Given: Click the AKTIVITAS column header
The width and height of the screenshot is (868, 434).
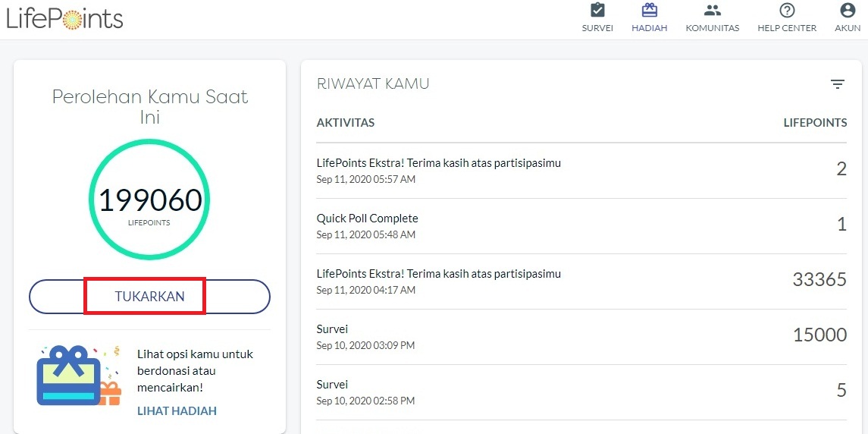Looking at the screenshot, I should pyautogui.click(x=346, y=123).
